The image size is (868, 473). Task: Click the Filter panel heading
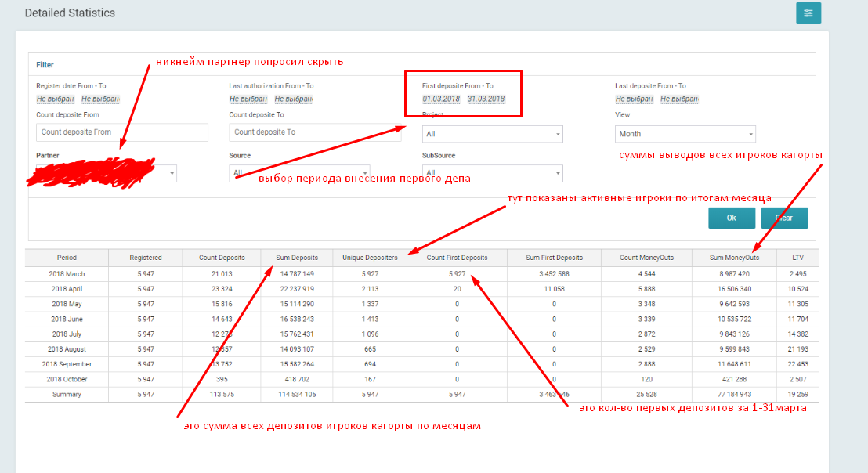click(x=45, y=65)
